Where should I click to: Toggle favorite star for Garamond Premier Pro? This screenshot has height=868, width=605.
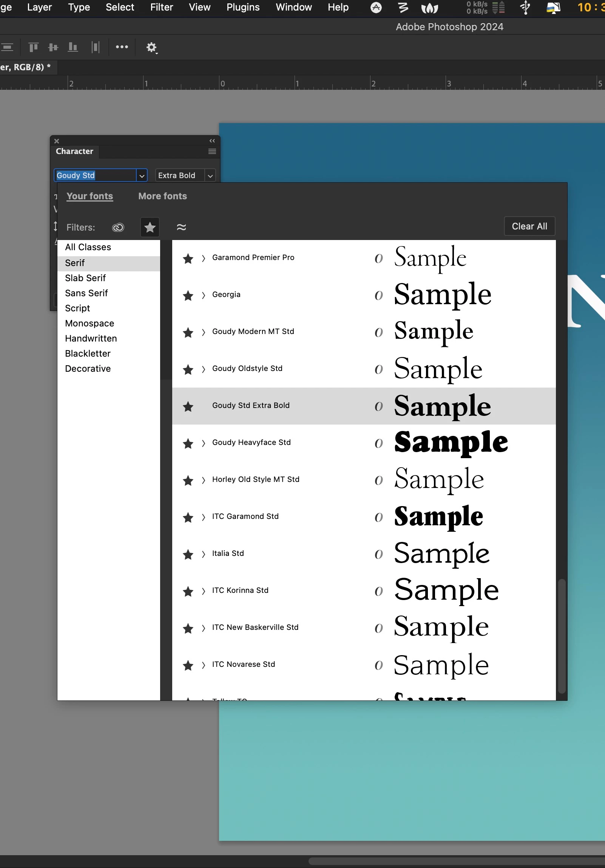188,259
